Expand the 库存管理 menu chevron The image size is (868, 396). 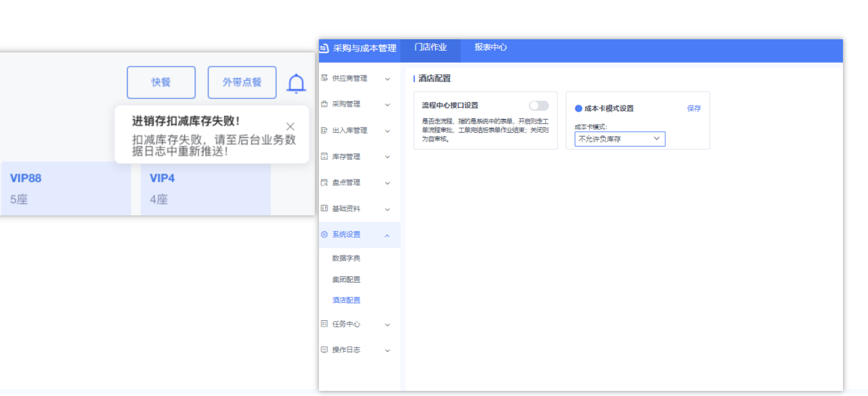(388, 157)
